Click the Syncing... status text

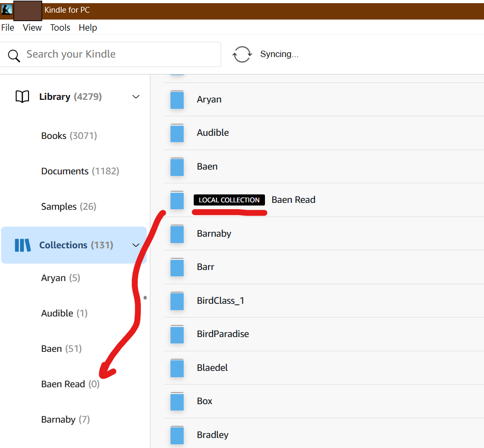pos(279,54)
